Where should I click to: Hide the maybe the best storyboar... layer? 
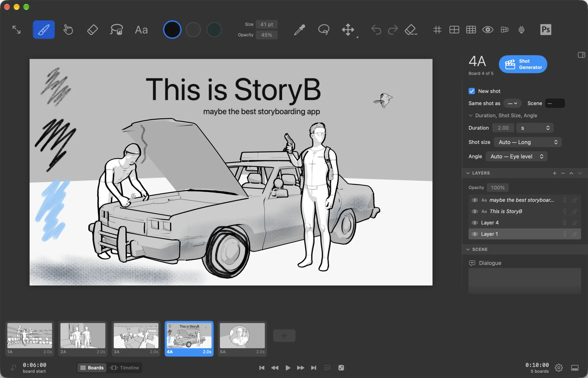tap(475, 200)
